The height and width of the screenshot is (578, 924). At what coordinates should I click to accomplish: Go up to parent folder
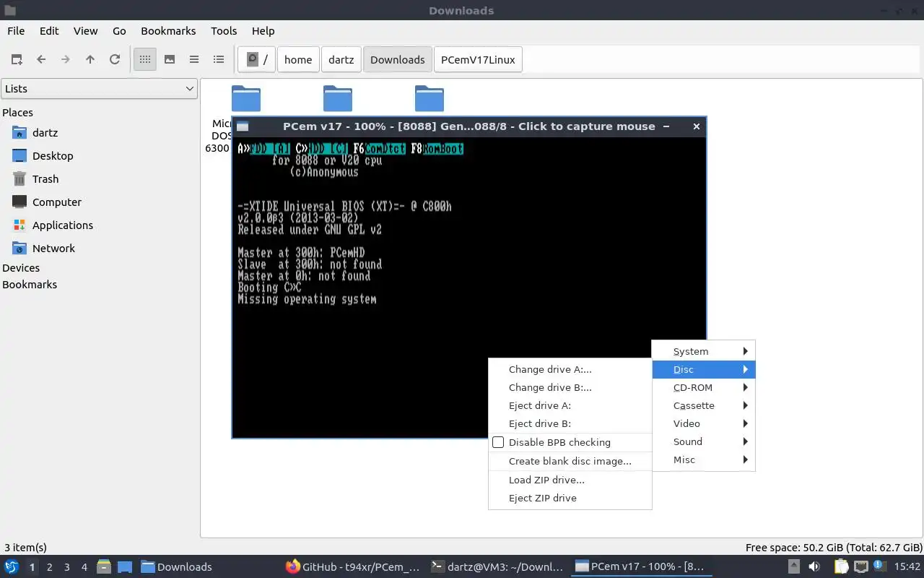pyautogui.click(x=90, y=59)
